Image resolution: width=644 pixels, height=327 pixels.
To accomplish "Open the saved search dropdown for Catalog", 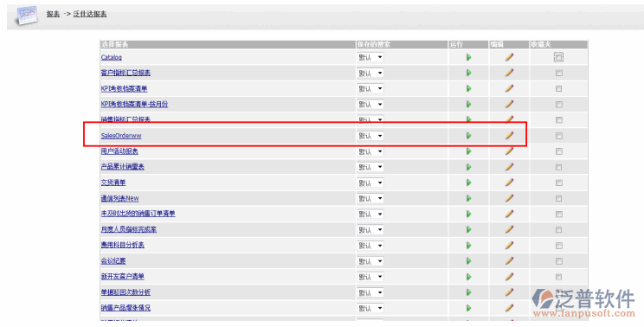I will click(x=370, y=57).
